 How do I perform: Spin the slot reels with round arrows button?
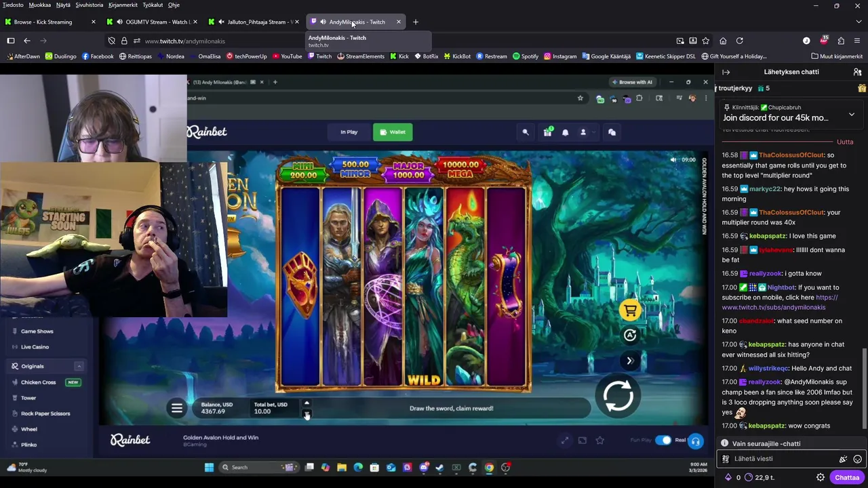(618, 396)
